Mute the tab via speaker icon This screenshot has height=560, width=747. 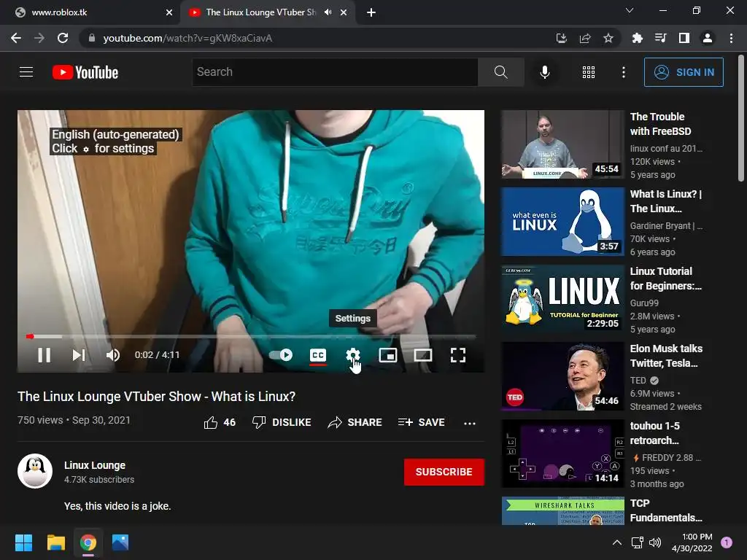coord(328,12)
